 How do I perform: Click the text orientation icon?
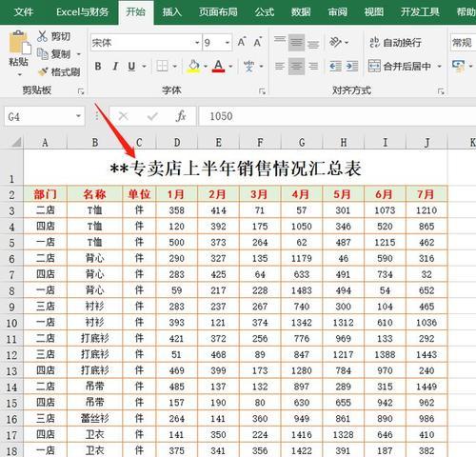point(336,42)
